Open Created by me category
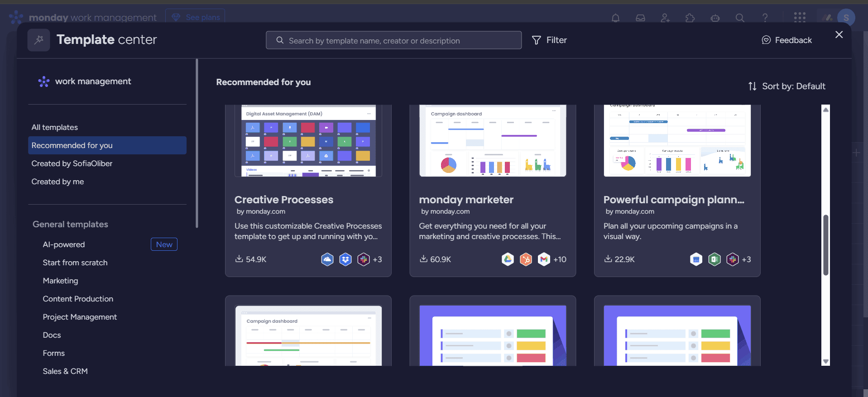868x397 pixels. pos(58,182)
